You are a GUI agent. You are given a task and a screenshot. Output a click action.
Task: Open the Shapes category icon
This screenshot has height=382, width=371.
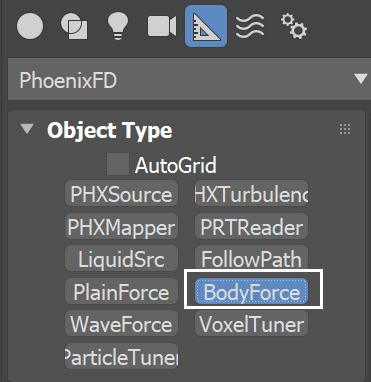[x=74, y=26]
